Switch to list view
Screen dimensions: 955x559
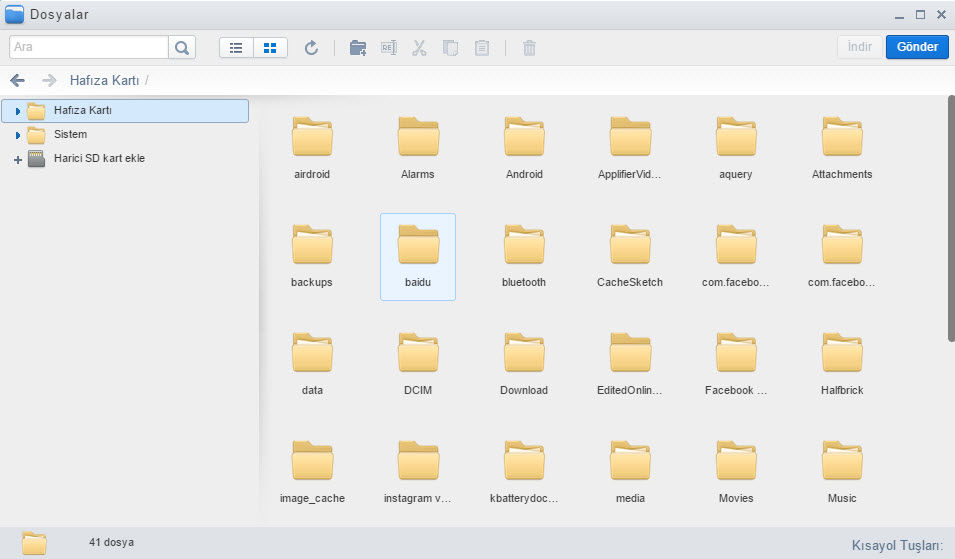click(237, 47)
